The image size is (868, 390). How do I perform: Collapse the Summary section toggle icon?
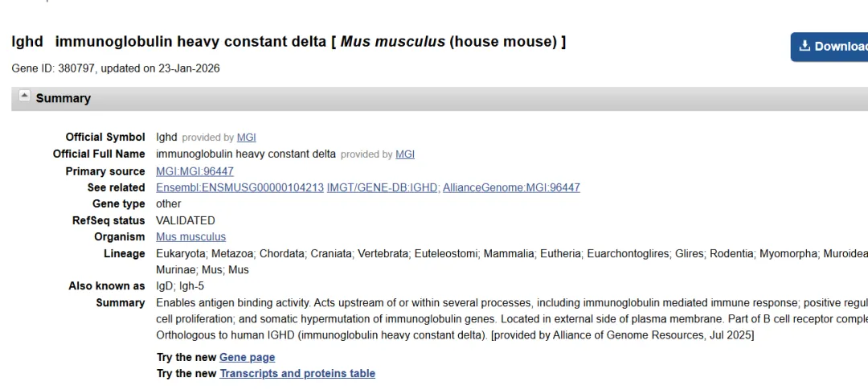(x=24, y=96)
